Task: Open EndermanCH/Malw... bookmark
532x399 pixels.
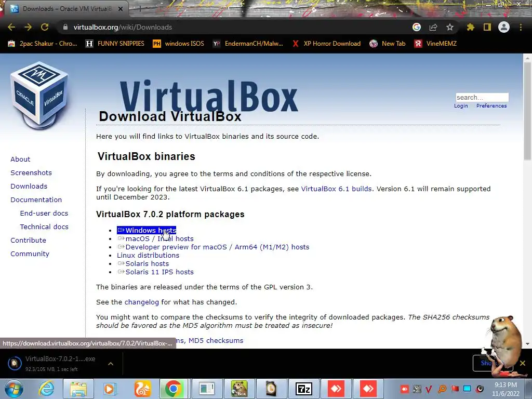Action: 248,44
